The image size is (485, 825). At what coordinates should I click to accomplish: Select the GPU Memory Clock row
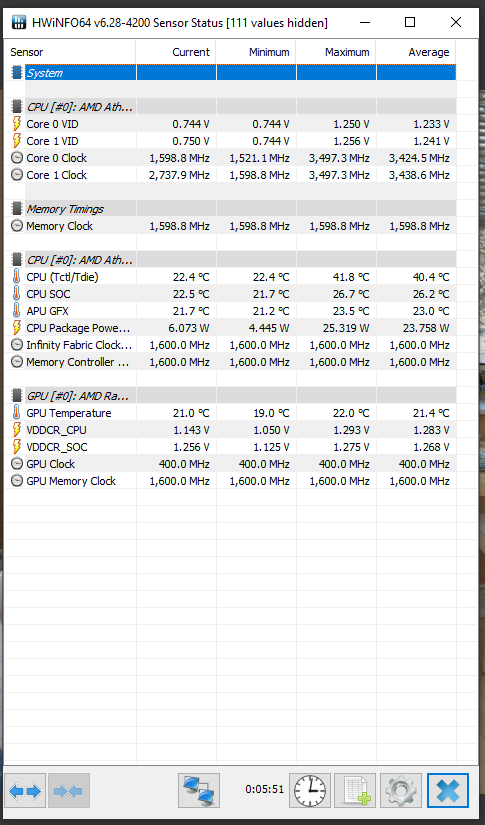pyautogui.click(x=230, y=481)
